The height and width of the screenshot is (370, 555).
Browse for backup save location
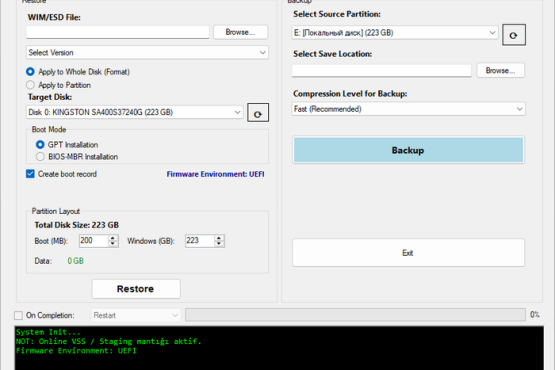click(x=500, y=70)
